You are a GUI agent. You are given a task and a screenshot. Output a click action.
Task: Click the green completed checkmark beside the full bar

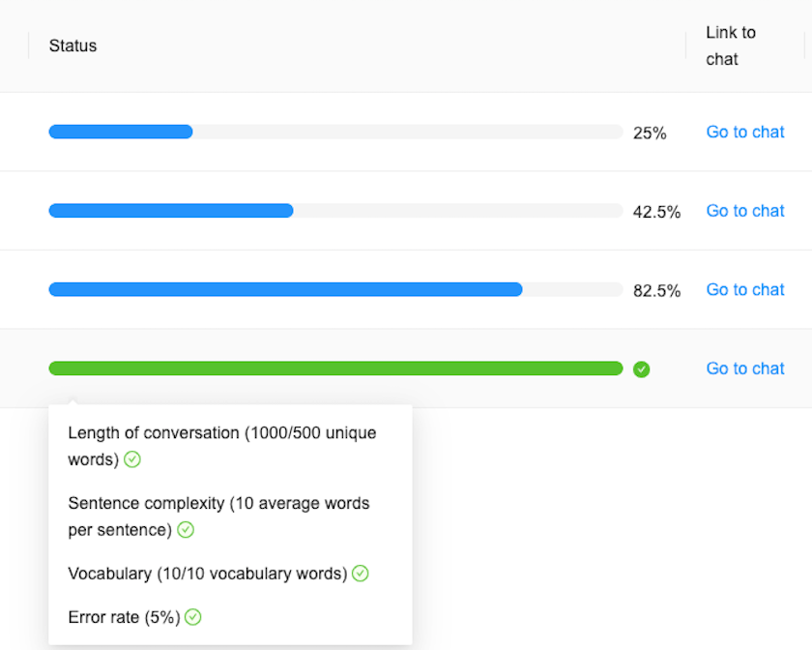641,369
